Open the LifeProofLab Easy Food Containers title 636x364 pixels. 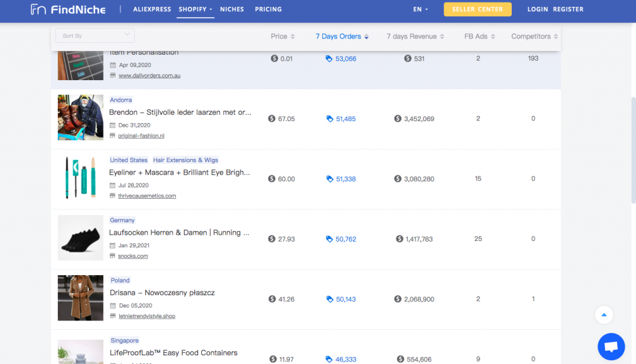(x=174, y=353)
